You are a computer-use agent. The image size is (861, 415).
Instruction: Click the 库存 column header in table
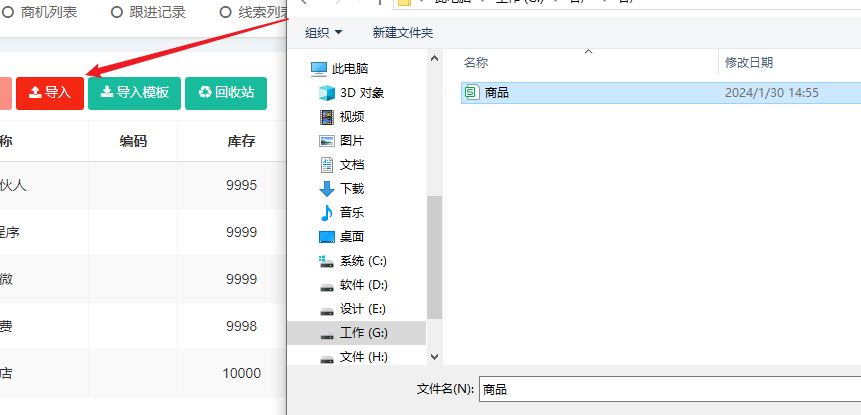pyautogui.click(x=241, y=141)
